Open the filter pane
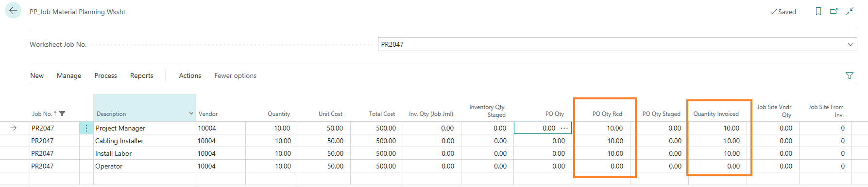This screenshot has width=868, height=187. [x=850, y=75]
